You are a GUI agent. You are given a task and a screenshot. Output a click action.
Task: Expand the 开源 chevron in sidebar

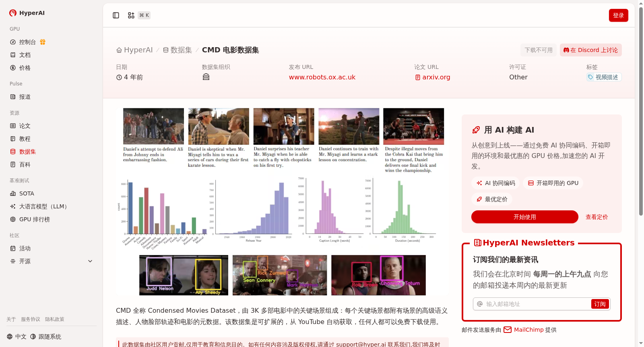click(x=90, y=261)
